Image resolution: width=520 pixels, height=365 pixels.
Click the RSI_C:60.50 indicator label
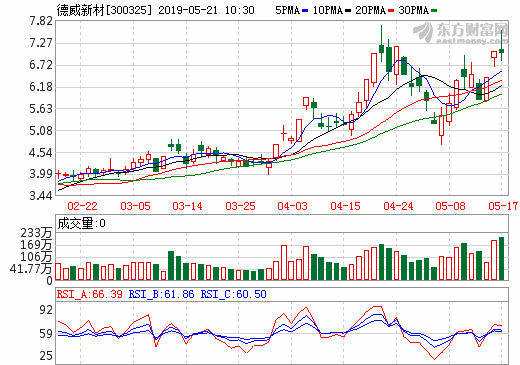coord(233,294)
